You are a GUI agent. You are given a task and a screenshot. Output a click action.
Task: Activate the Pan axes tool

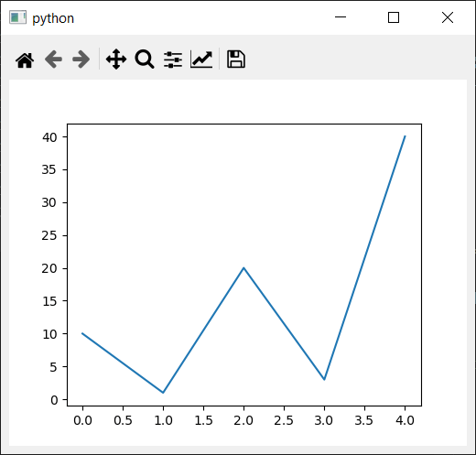click(x=116, y=60)
